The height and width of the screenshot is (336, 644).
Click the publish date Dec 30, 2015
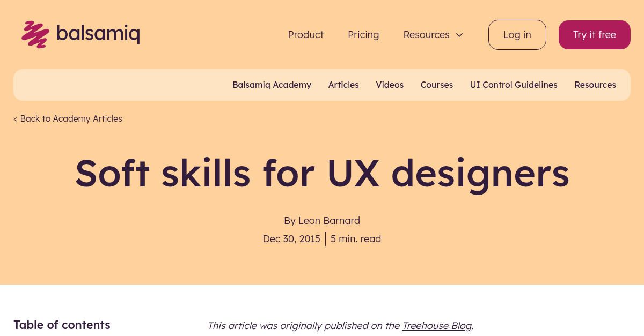pos(291,238)
